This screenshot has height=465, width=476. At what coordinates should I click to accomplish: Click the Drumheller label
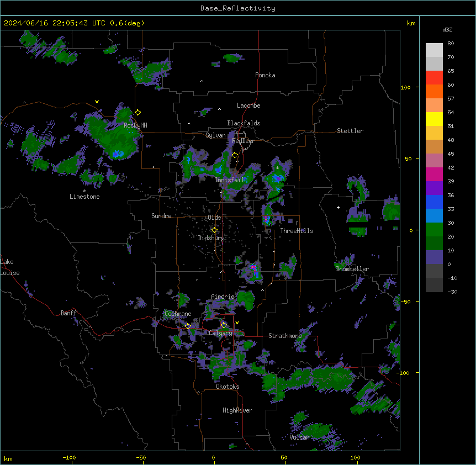click(x=352, y=269)
